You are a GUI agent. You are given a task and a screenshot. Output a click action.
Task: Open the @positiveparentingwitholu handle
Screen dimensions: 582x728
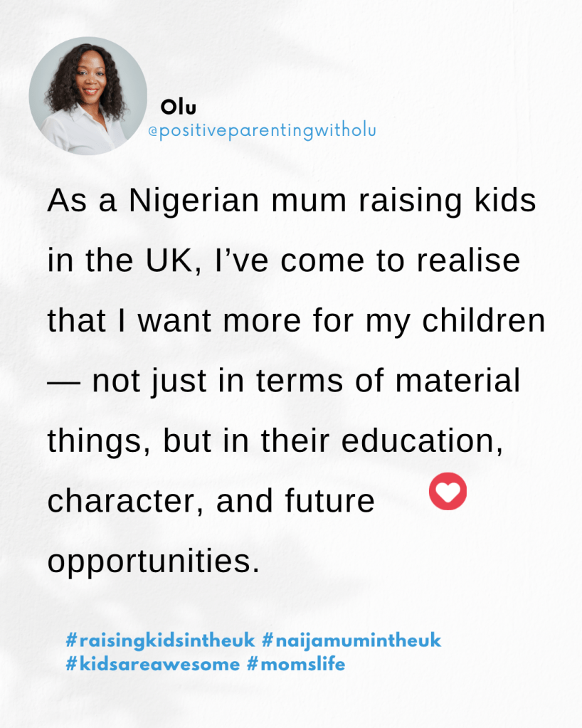pyautogui.click(x=261, y=132)
